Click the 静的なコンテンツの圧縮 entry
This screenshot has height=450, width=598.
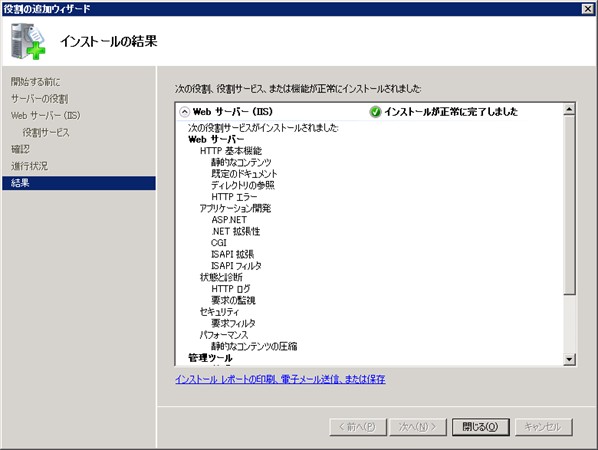(254, 346)
